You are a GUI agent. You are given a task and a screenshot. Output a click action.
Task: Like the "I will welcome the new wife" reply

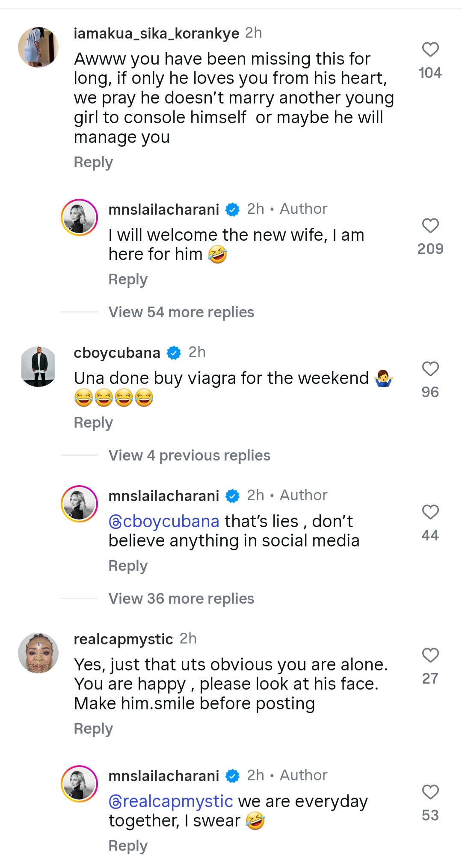(430, 225)
